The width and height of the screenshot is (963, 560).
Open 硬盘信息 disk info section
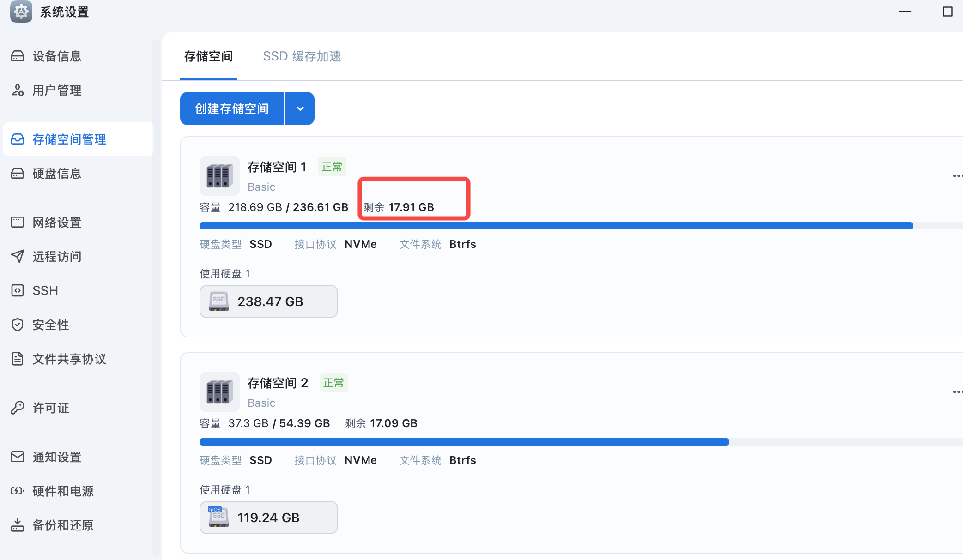click(x=56, y=174)
